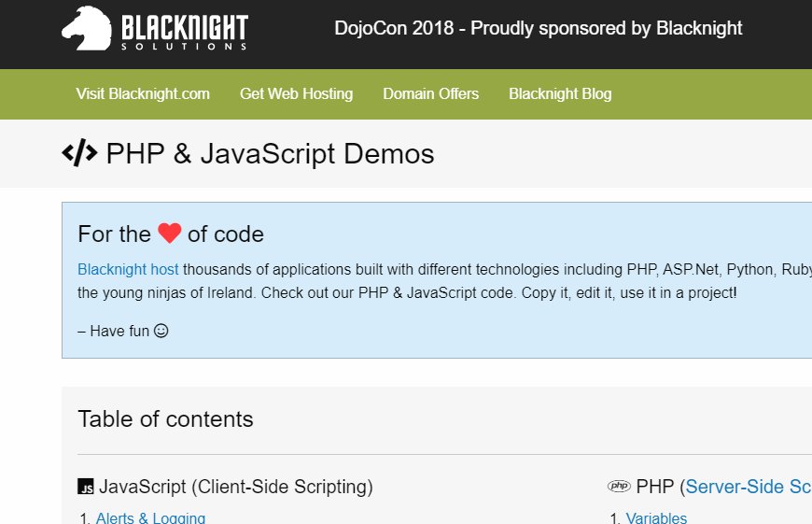
Task: Click the smiley face after Have fun
Action: click(161, 331)
